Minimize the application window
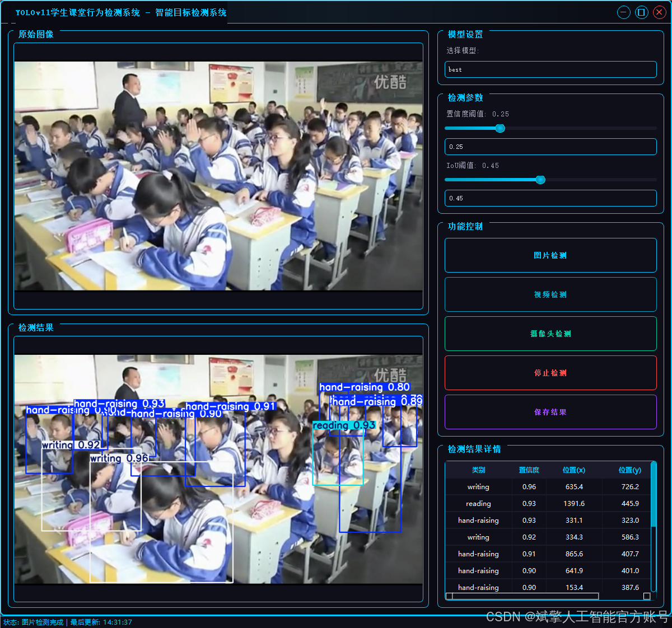Viewport: 672px width, 628px height. coord(623,12)
